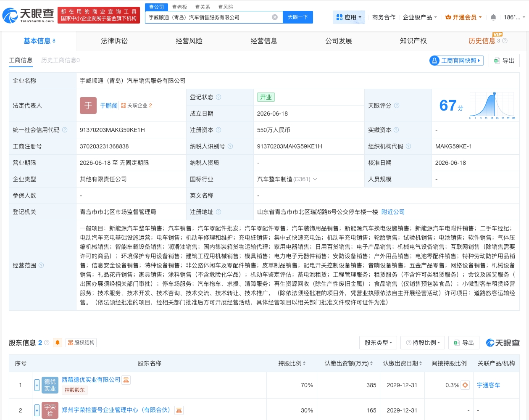Open the 经营风险 tab
The width and height of the screenshot is (529, 420).
[x=189, y=41]
